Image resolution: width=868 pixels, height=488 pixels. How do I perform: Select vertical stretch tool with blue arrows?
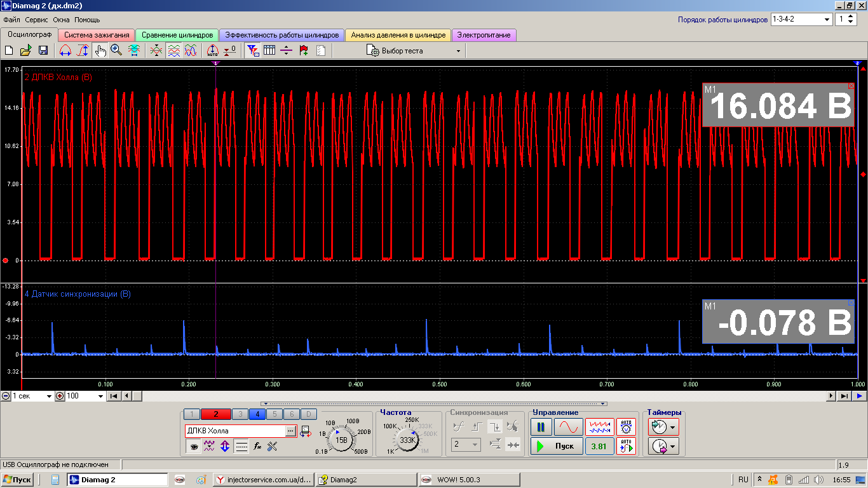coord(83,51)
